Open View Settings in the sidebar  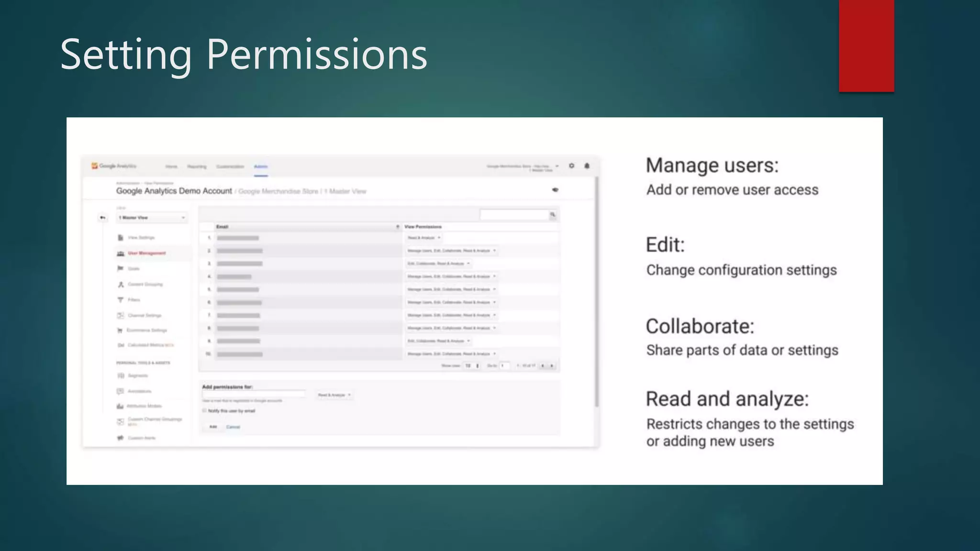[136, 237]
